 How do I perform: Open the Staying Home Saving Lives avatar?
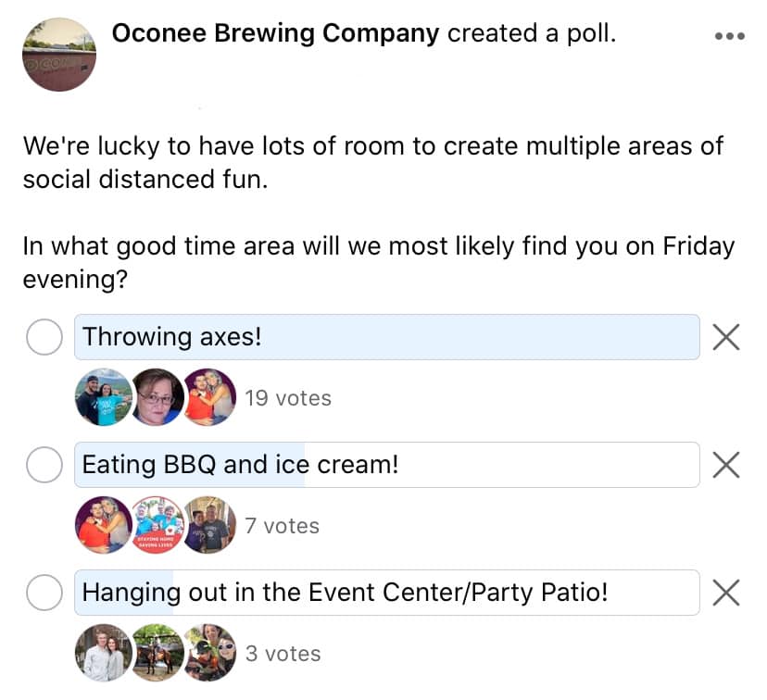157,525
